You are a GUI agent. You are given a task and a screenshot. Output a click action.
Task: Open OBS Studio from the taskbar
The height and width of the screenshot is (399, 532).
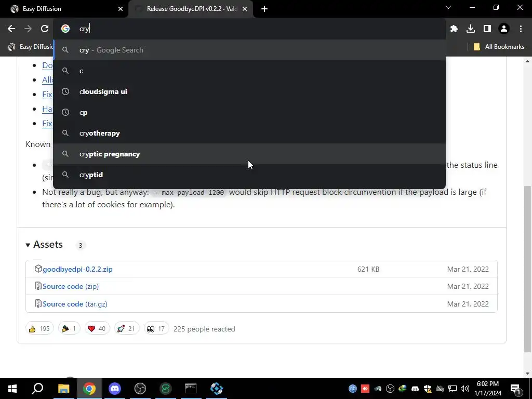(140, 389)
